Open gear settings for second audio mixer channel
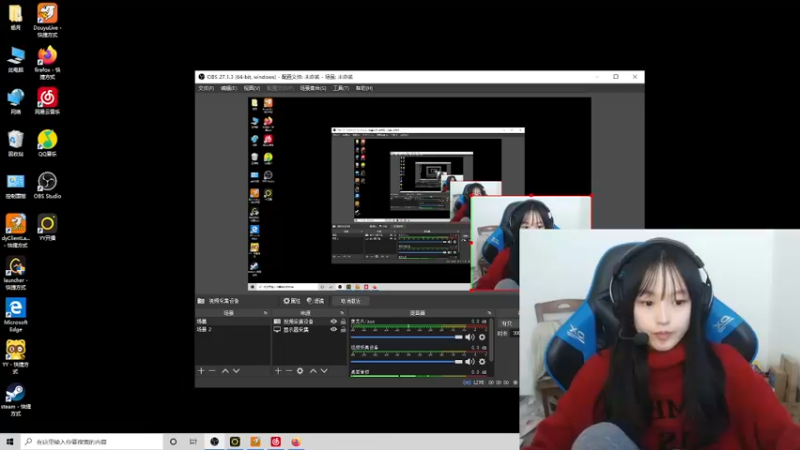Screen dimensions: 800x450 [482, 362]
